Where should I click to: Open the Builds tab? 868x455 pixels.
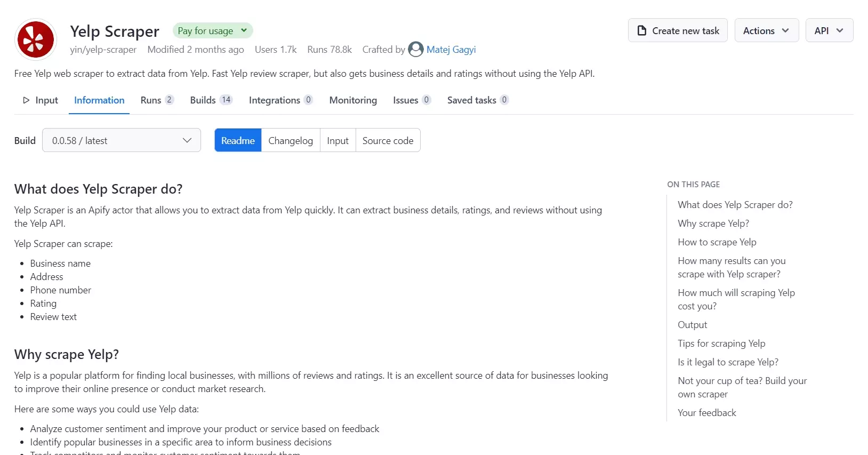211,100
